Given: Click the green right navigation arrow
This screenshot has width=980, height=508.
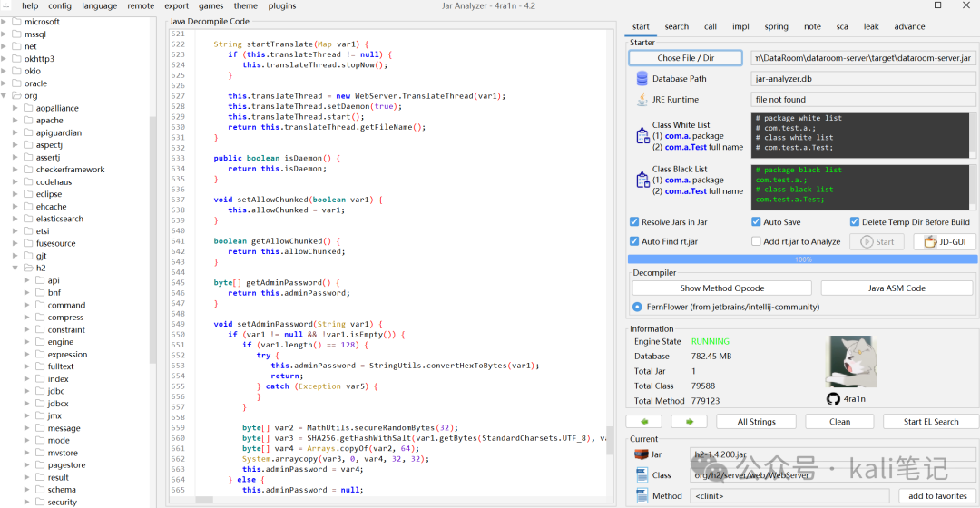Looking at the screenshot, I should click(x=690, y=422).
